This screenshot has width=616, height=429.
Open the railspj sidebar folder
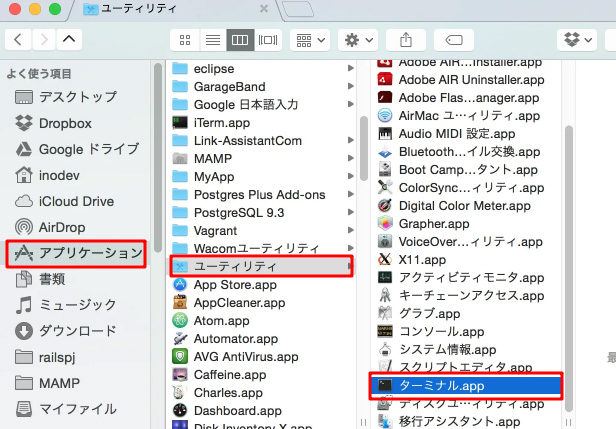click(45, 358)
